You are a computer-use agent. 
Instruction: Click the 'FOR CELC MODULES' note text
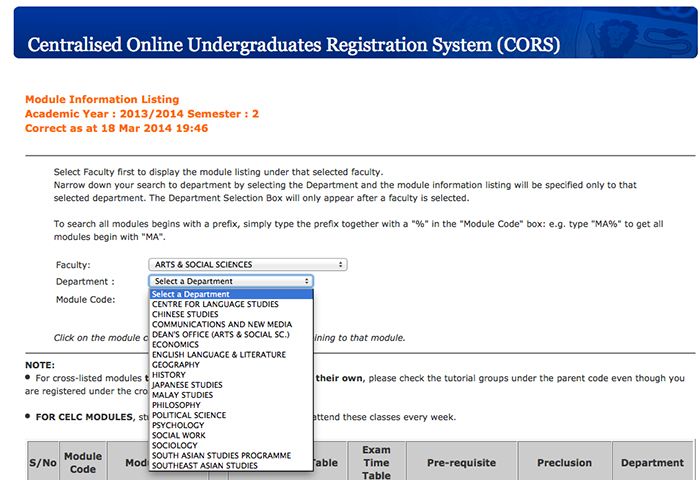[84, 417]
